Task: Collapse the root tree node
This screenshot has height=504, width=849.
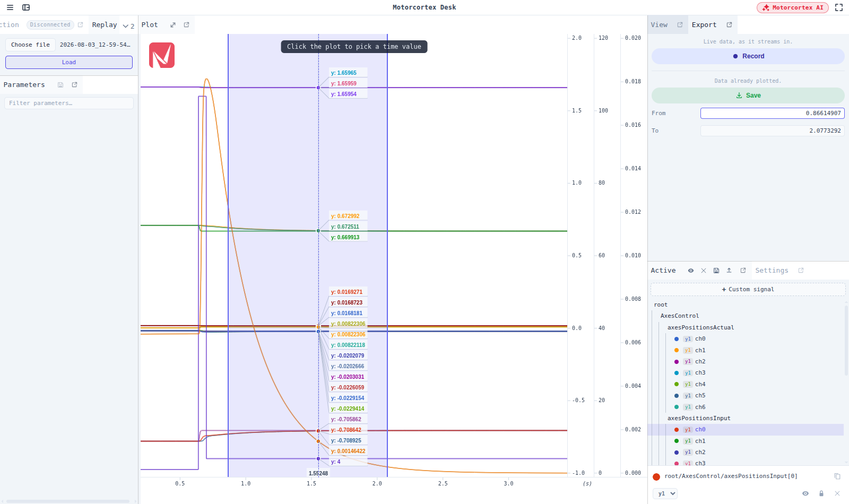Action: point(661,305)
